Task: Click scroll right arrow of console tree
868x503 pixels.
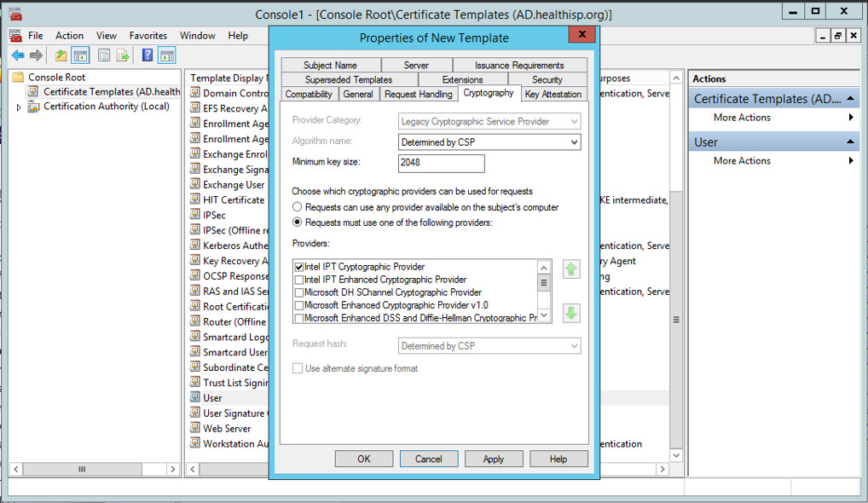Action: point(173,469)
